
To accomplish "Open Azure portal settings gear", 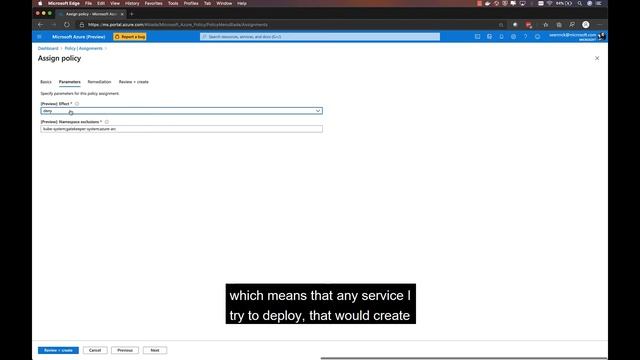I will 513,37.
